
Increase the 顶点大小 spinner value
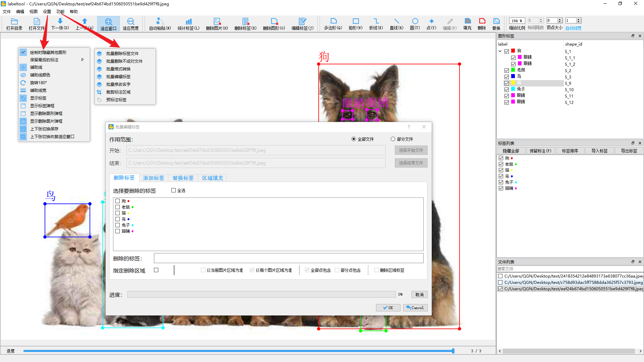(x=560, y=19)
